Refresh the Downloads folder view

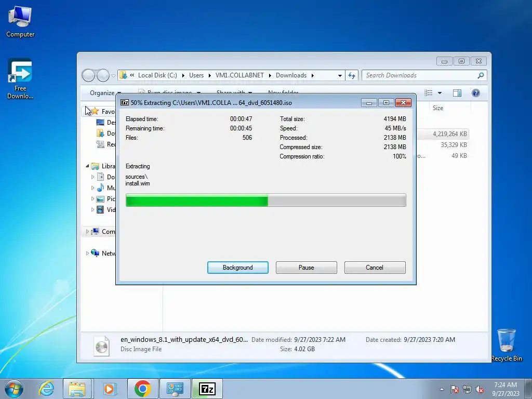(352, 76)
